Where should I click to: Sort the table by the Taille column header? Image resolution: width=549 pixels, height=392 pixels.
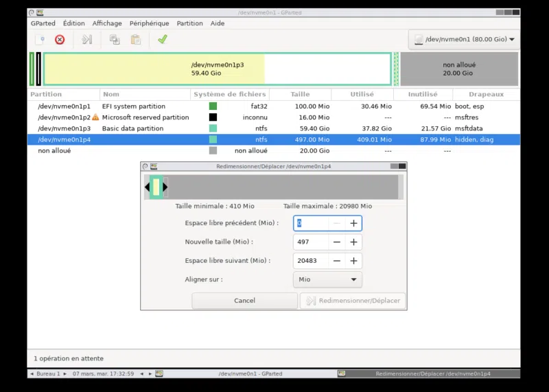tap(300, 95)
